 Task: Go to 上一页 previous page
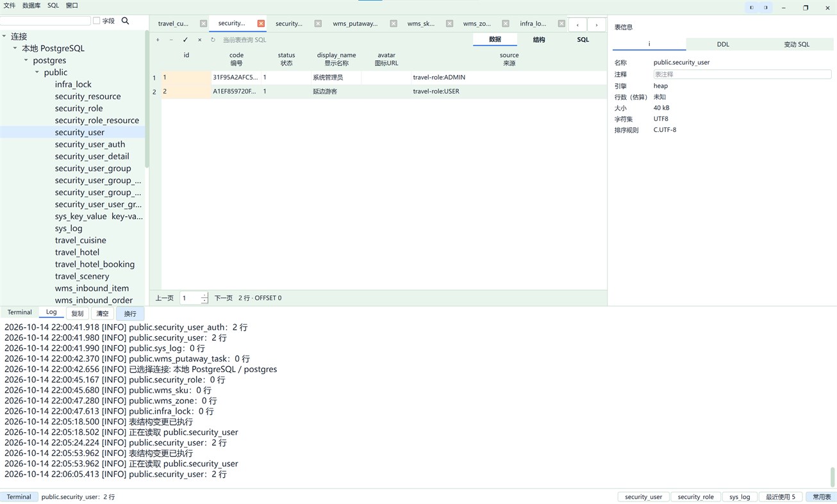(165, 298)
